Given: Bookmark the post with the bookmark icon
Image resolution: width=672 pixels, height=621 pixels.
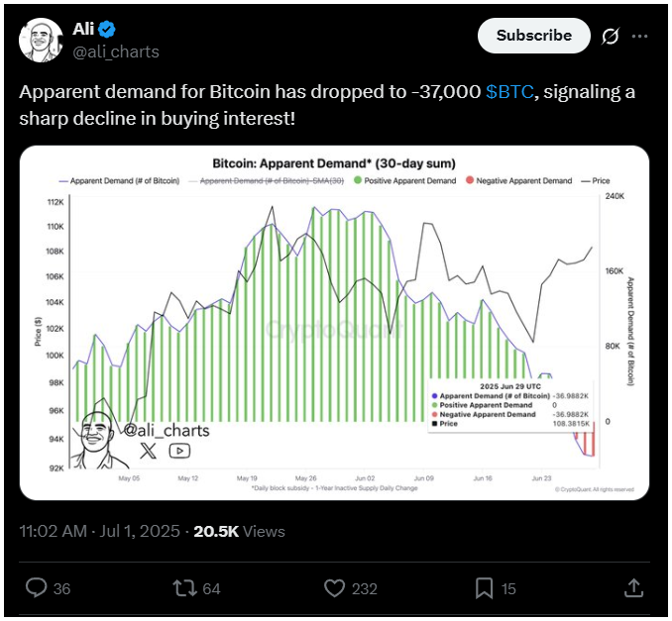Looking at the screenshot, I should (x=484, y=588).
